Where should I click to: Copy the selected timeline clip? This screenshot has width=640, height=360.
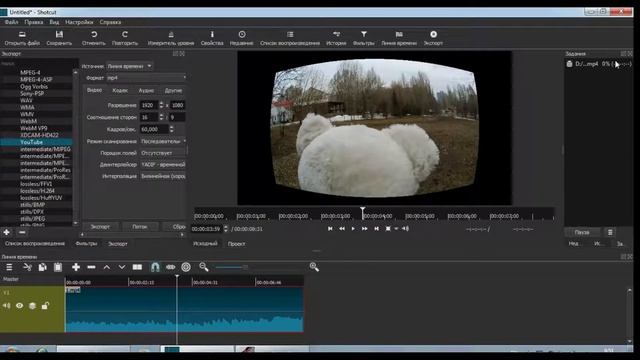42,267
